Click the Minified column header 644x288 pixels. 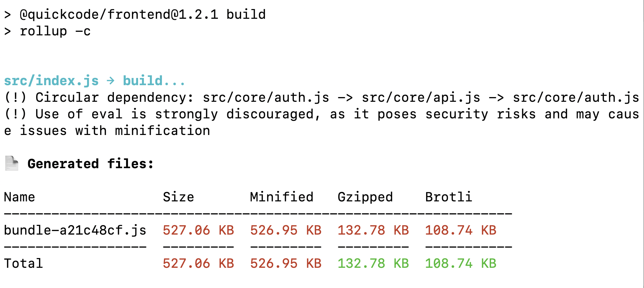point(282,197)
